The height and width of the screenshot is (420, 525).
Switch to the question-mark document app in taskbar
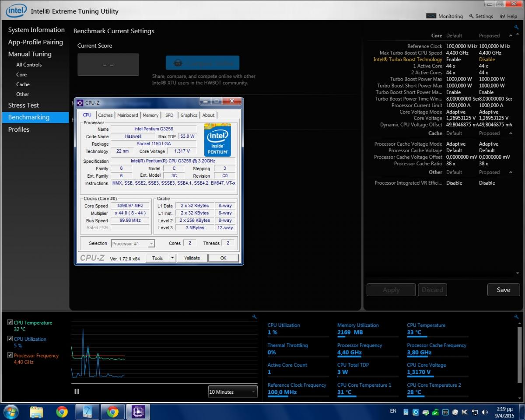pos(87,412)
